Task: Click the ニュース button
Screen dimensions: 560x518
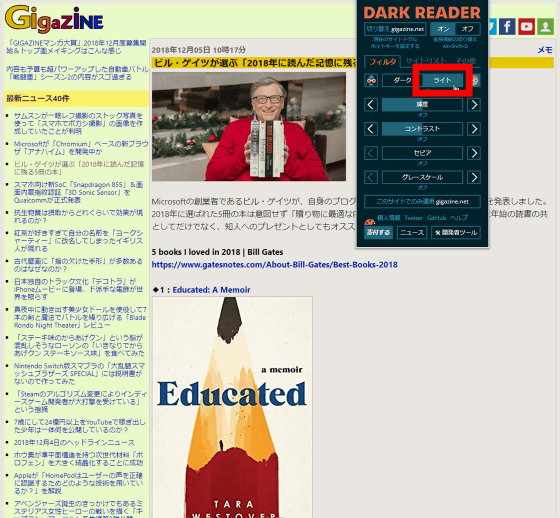Action: [x=412, y=233]
